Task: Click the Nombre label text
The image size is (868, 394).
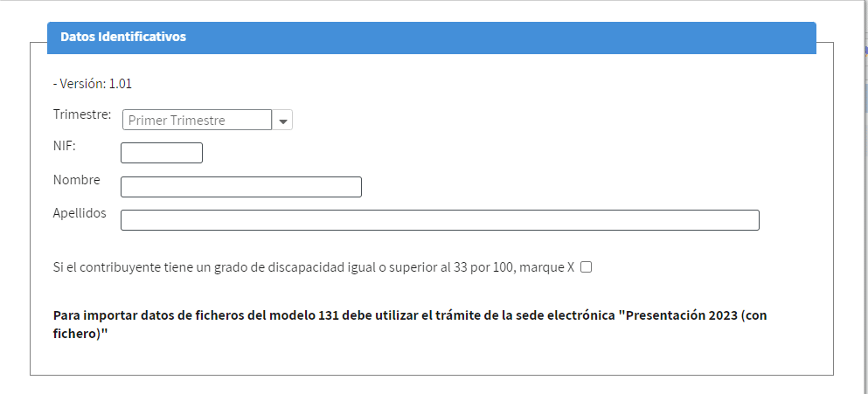Action: tap(76, 180)
